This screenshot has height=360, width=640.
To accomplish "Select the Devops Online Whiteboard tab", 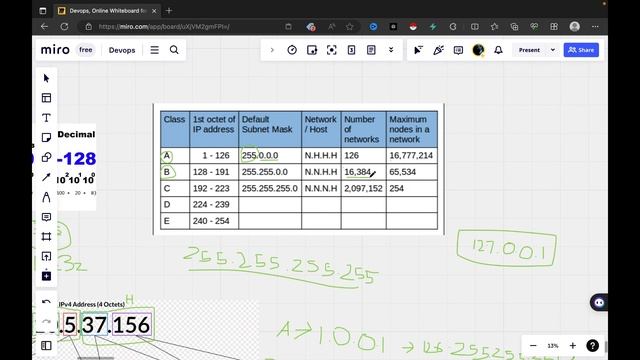I will (108, 11).
